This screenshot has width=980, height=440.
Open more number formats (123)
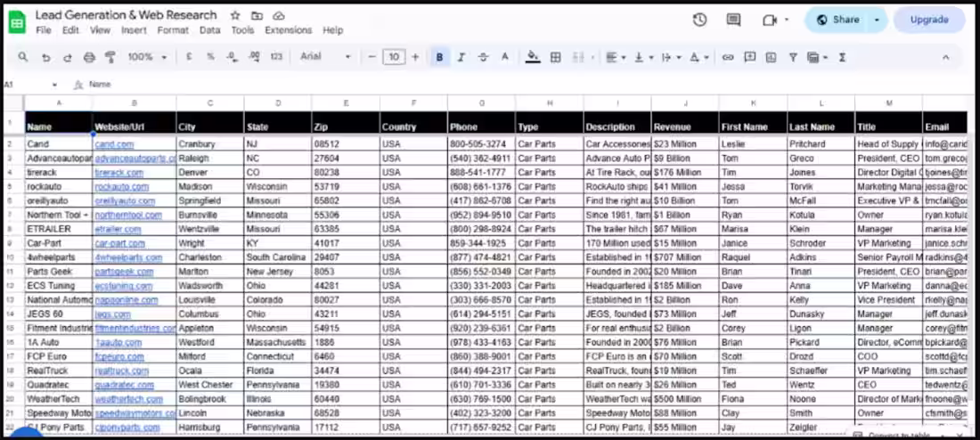276,57
